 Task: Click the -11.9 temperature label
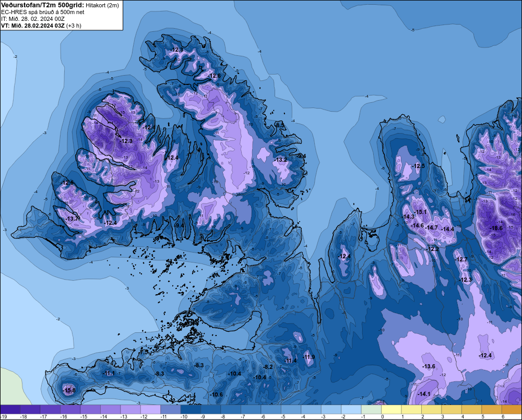coord(309,357)
